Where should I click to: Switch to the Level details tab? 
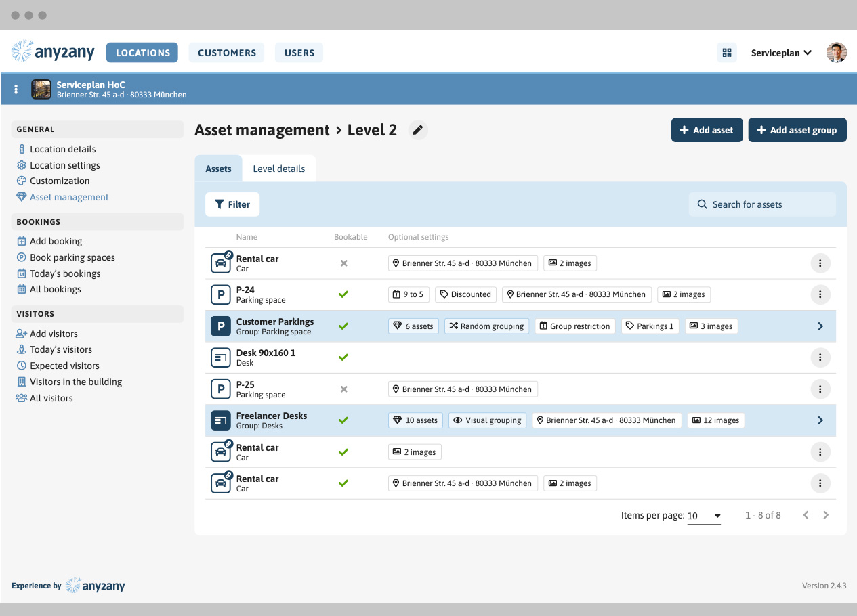278,169
